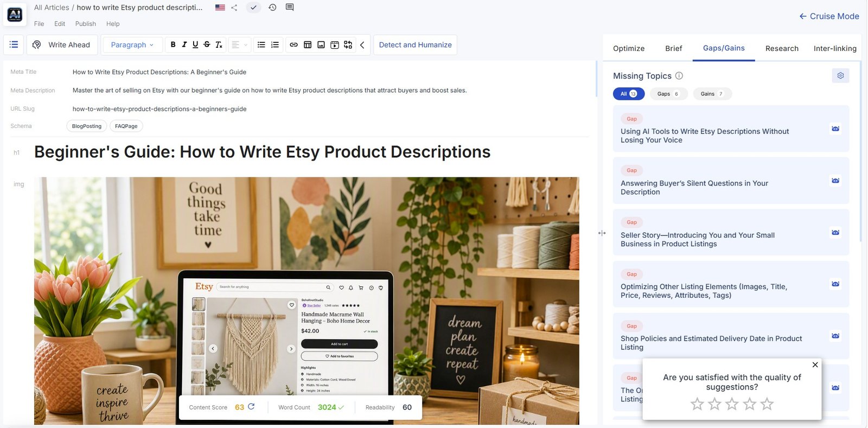Select the All 13 filter
This screenshot has width=868, height=428.
[629, 94]
